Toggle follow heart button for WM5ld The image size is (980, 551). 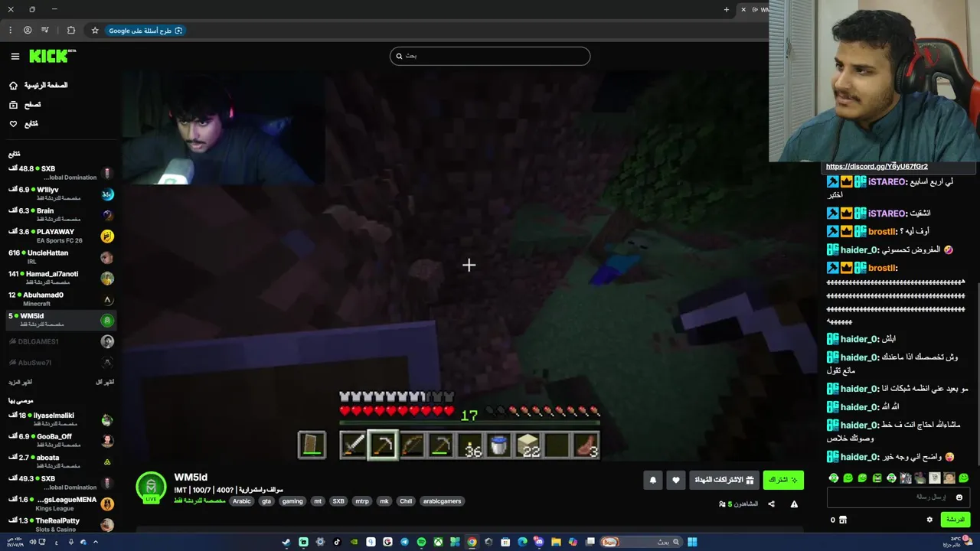(676, 480)
